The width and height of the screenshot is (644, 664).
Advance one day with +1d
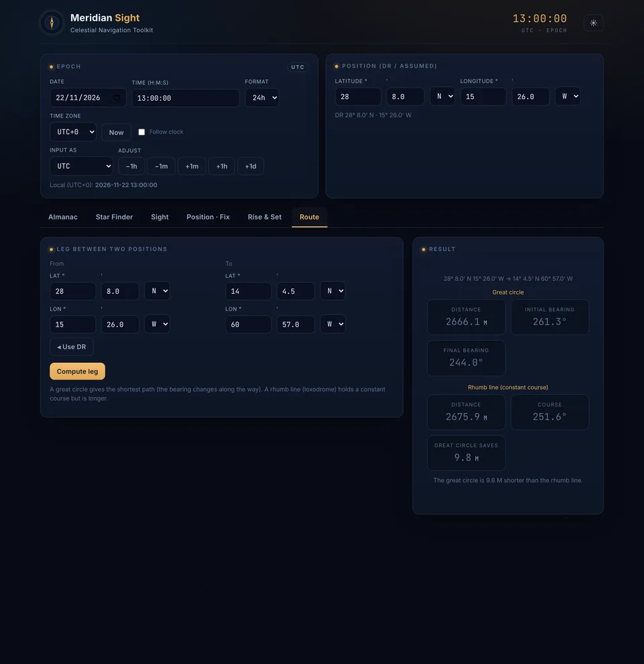point(250,166)
